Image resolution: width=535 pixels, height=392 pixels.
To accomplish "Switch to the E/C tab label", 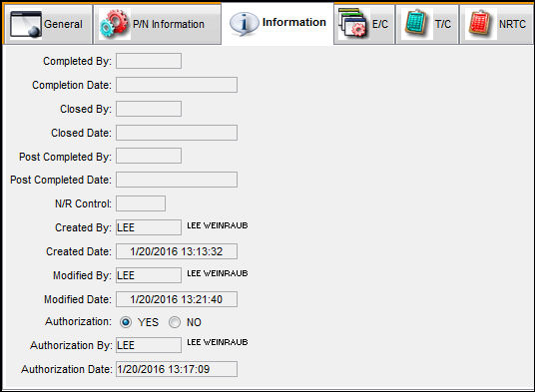I will (380, 24).
